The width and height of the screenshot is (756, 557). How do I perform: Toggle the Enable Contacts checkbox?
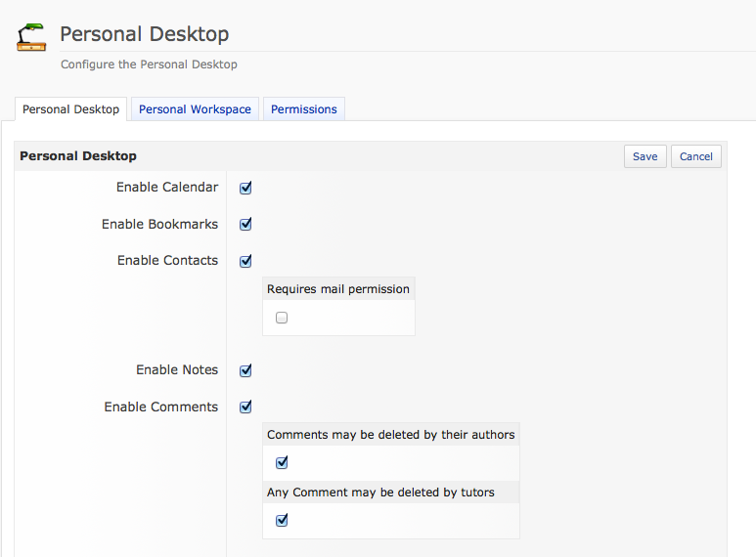(245, 261)
